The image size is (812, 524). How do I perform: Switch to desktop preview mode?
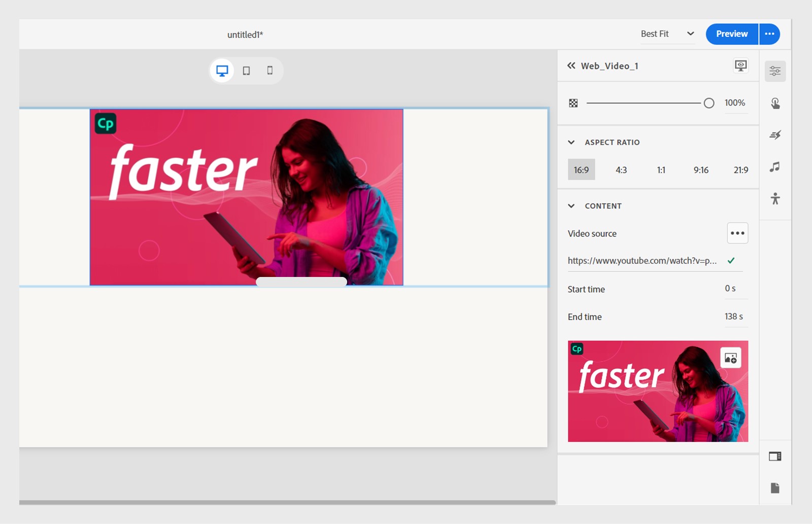pyautogui.click(x=222, y=71)
